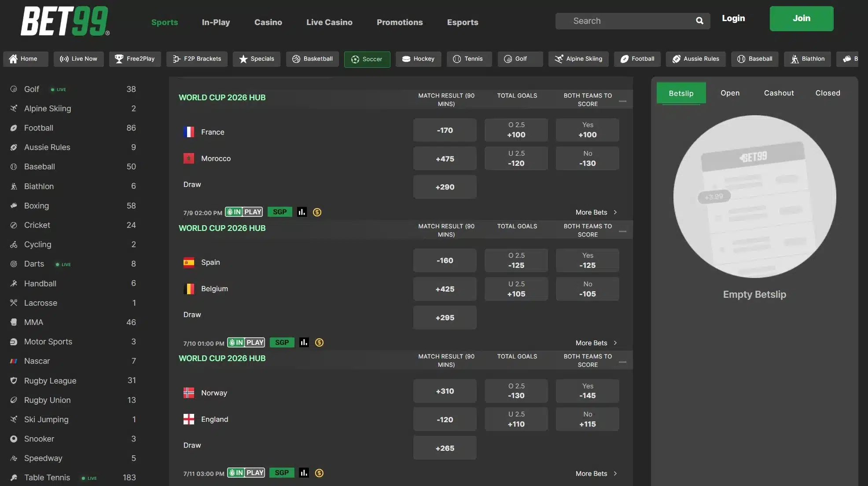Select Under 2.5 +110 in Norway match
Image resolution: width=868 pixels, height=486 pixels.
(516, 420)
